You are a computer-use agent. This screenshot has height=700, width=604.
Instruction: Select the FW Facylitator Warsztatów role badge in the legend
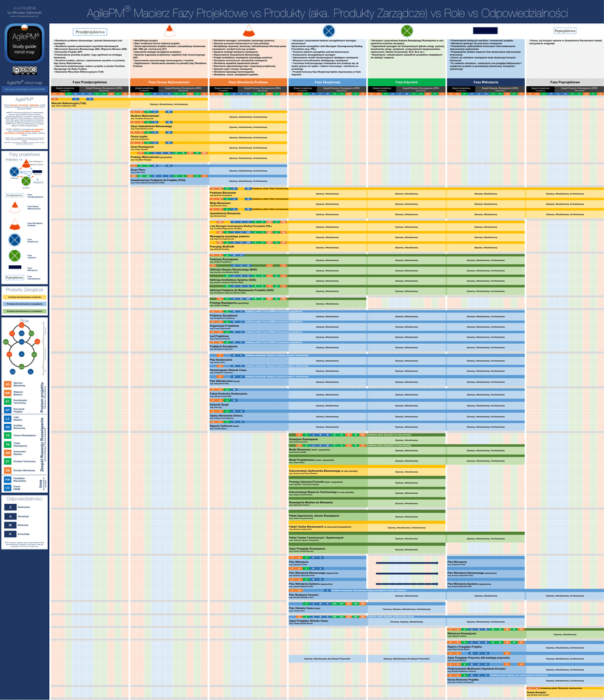(8, 479)
